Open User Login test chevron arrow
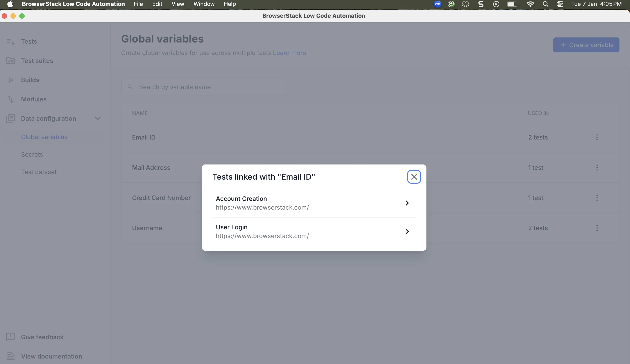 pyautogui.click(x=407, y=231)
